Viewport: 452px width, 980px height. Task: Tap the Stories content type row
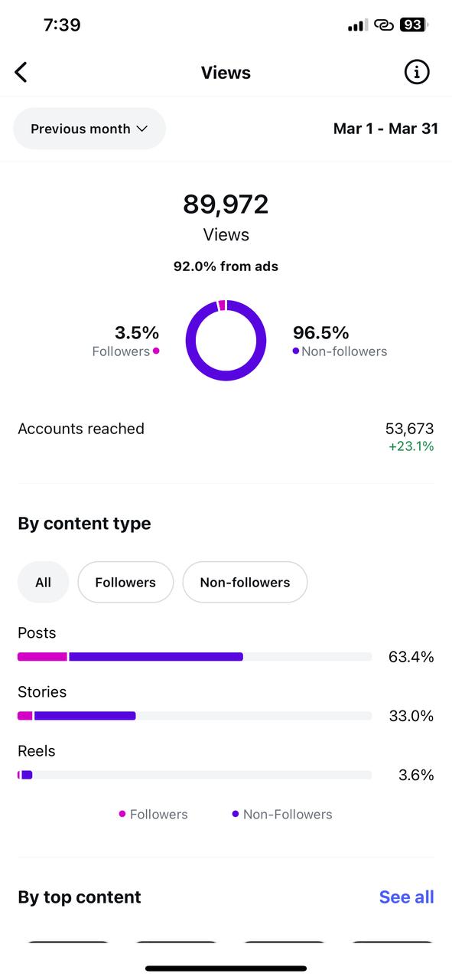(226, 704)
